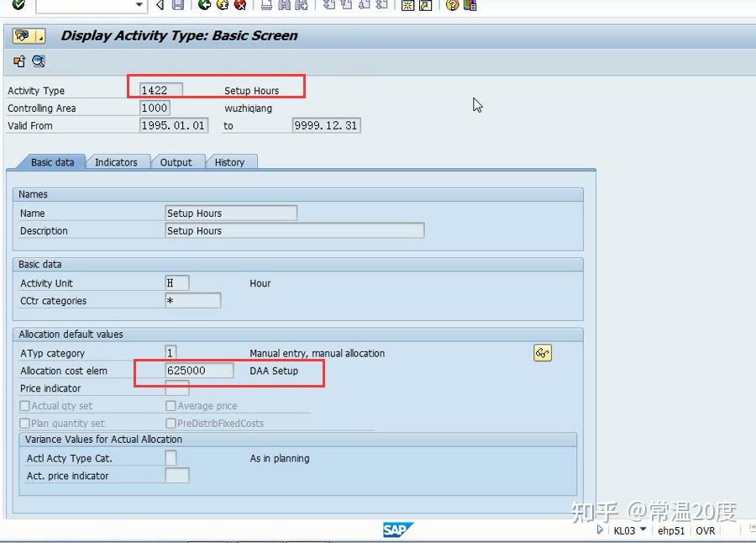Switch to the Indicators tab
Viewport: 756px width, 543px height.
click(118, 161)
